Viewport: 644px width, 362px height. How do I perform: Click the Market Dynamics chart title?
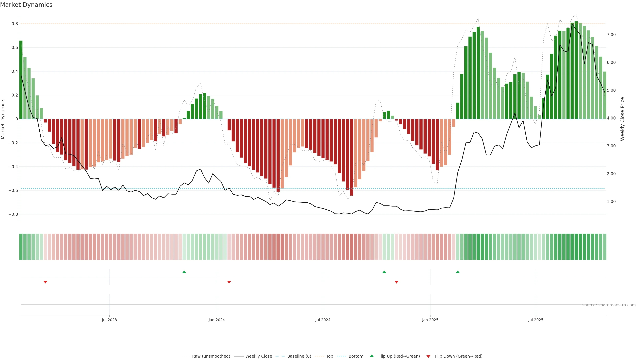26,5
